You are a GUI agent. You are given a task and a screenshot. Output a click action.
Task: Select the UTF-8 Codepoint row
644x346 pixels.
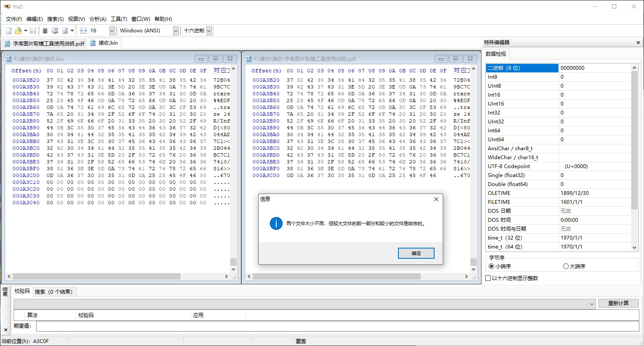point(558,166)
